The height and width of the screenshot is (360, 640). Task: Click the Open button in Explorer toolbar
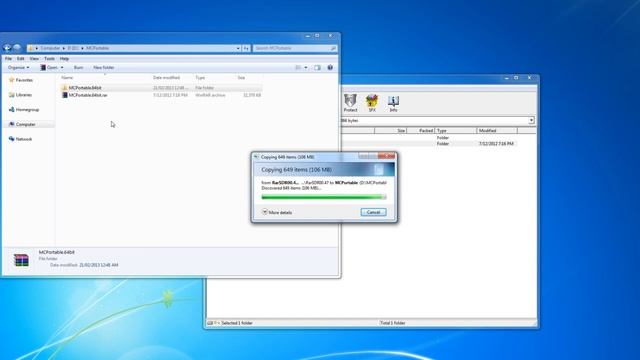coord(49,67)
